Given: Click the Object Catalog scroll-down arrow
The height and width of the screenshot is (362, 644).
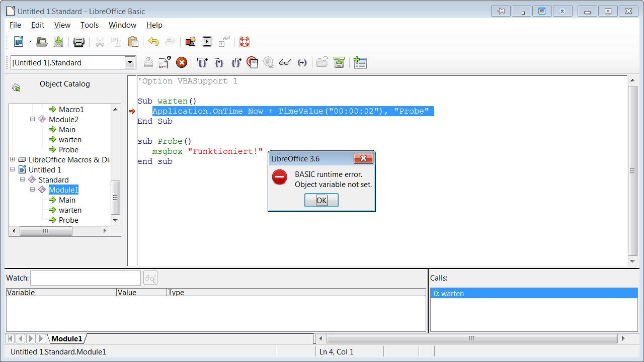Looking at the screenshot, I should pyautogui.click(x=115, y=220).
